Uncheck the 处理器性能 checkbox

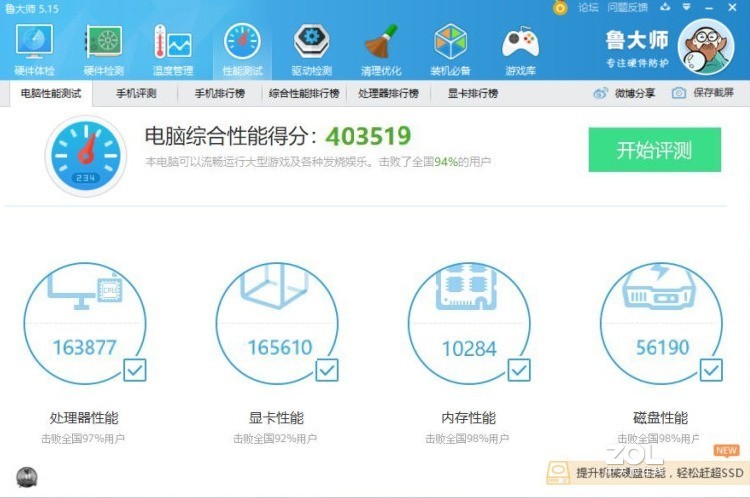pos(135,370)
